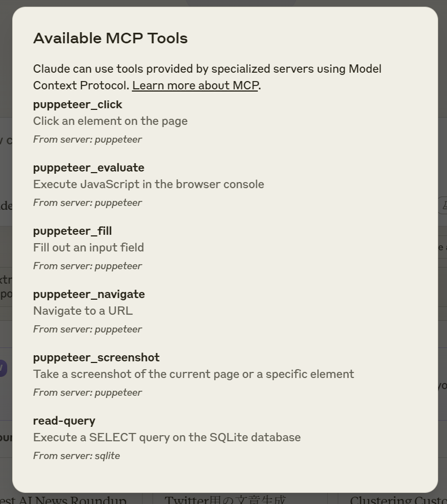Click the purple icon behind the dialog's left edge
Screen dimensions: 447x504
tap(3, 367)
